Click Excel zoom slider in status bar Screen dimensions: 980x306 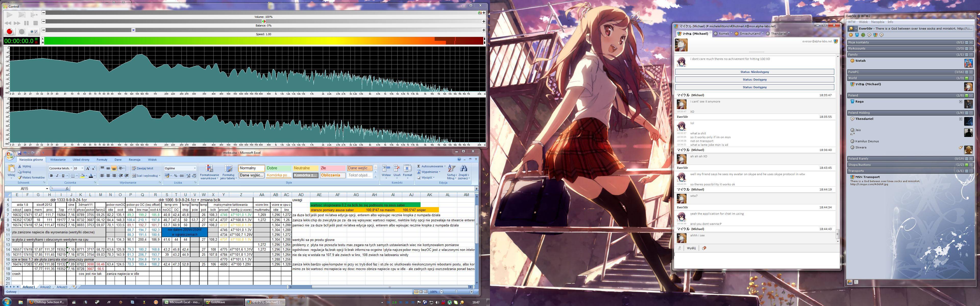point(457,291)
